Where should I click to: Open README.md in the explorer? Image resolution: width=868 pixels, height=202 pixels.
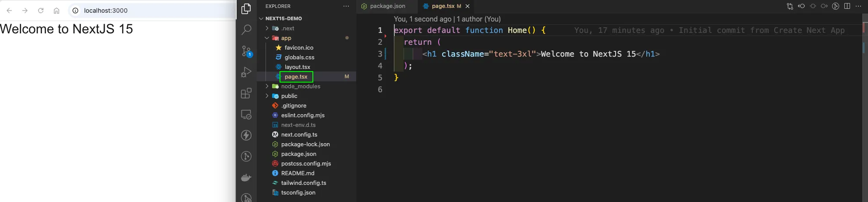tap(298, 173)
